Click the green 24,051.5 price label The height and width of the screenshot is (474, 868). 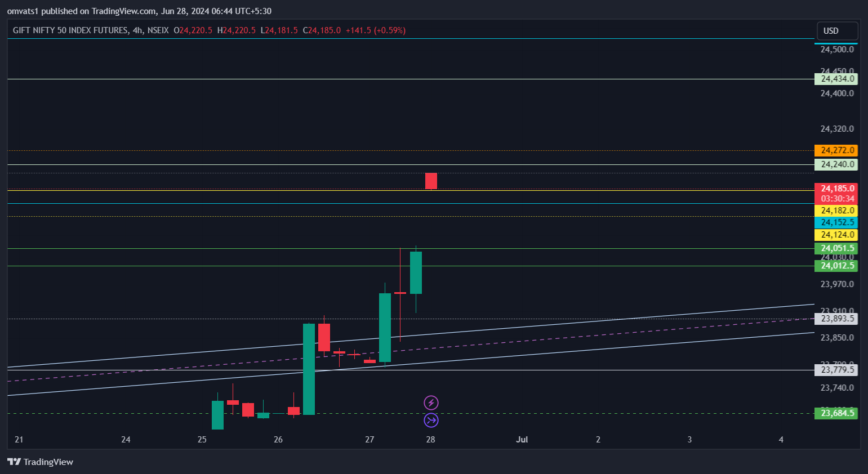(x=836, y=248)
